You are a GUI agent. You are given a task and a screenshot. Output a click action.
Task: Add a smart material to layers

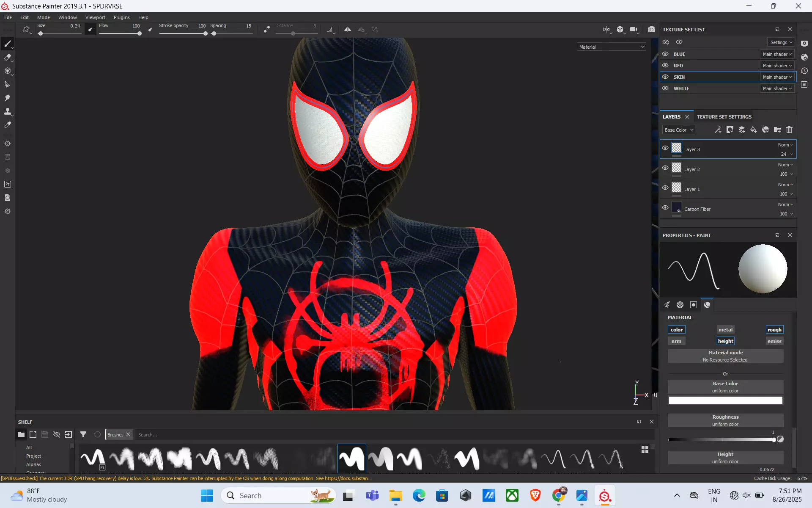(x=765, y=130)
